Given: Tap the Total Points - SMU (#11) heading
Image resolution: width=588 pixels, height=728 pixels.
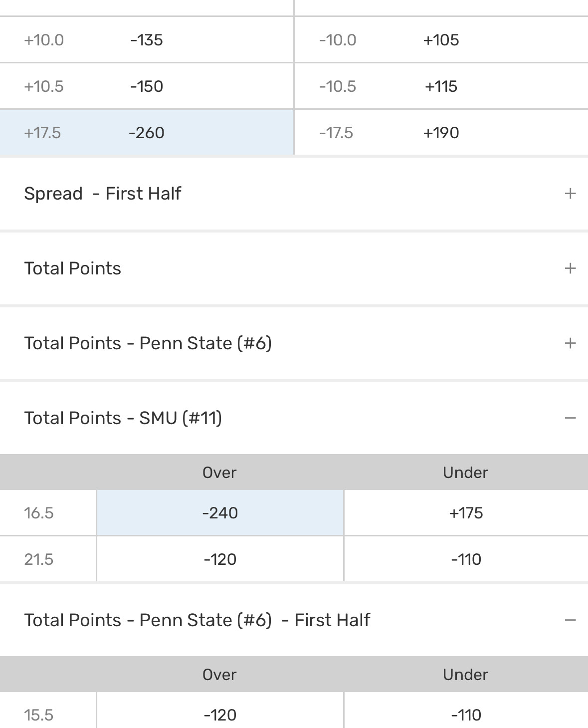Looking at the screenshot, I should [123, 418].
